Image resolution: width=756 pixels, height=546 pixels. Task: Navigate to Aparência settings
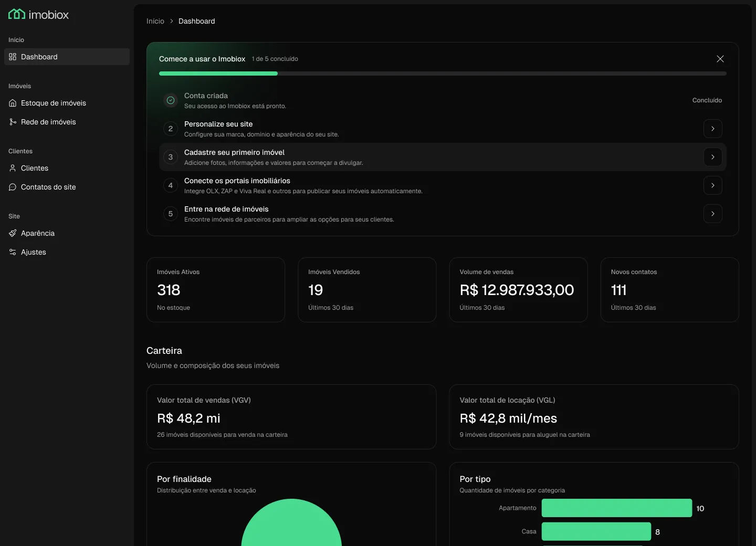click(x=67, y=233)
